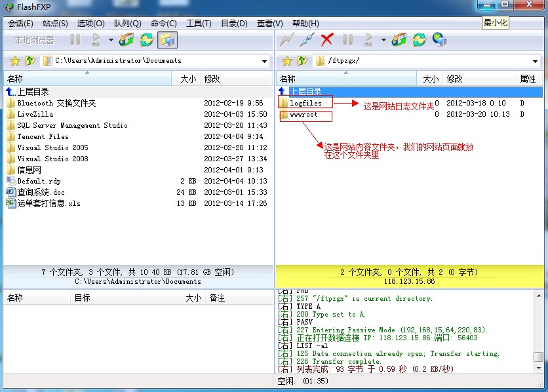Select the logfiles remote folder
This screenshot has height=392, width=548.
(x=305, y=104)
